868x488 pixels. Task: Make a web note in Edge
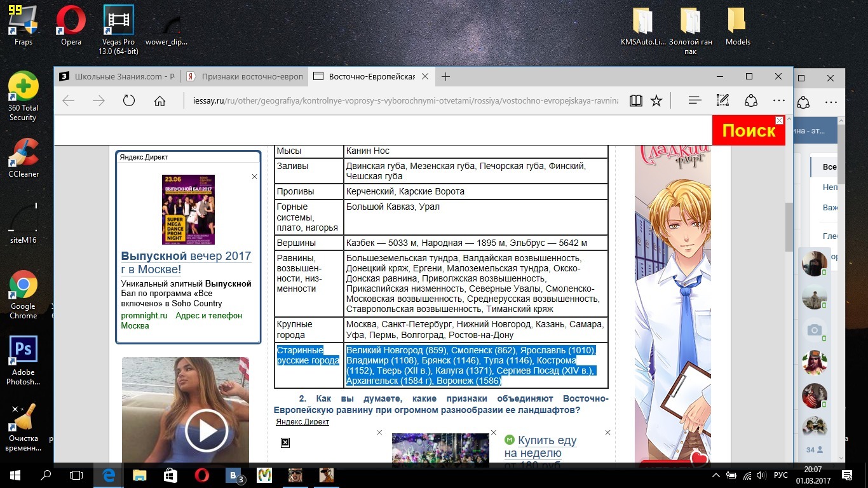[x=722, y=100]
